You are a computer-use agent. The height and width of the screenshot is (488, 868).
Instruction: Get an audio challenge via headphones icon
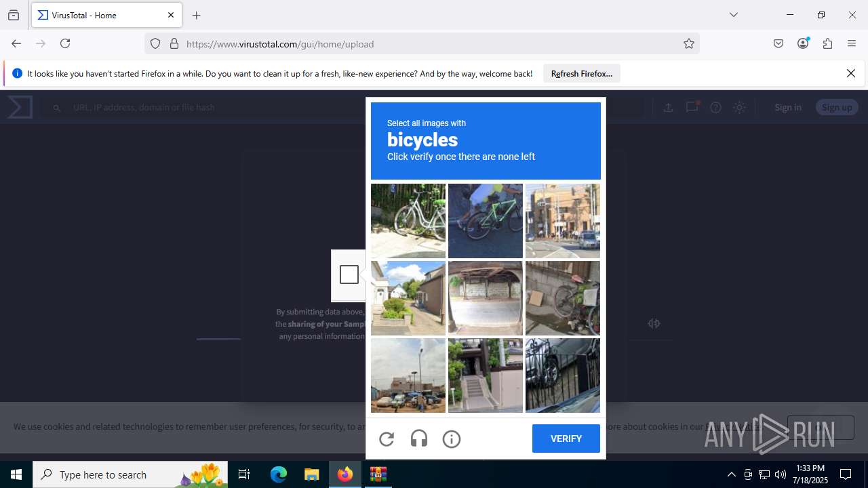(x=419, y=439)
